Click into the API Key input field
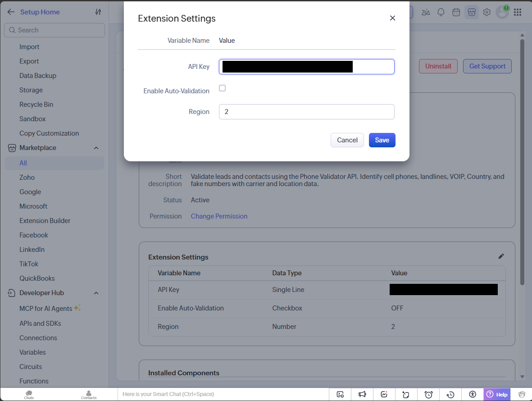 tap(307, 67)
